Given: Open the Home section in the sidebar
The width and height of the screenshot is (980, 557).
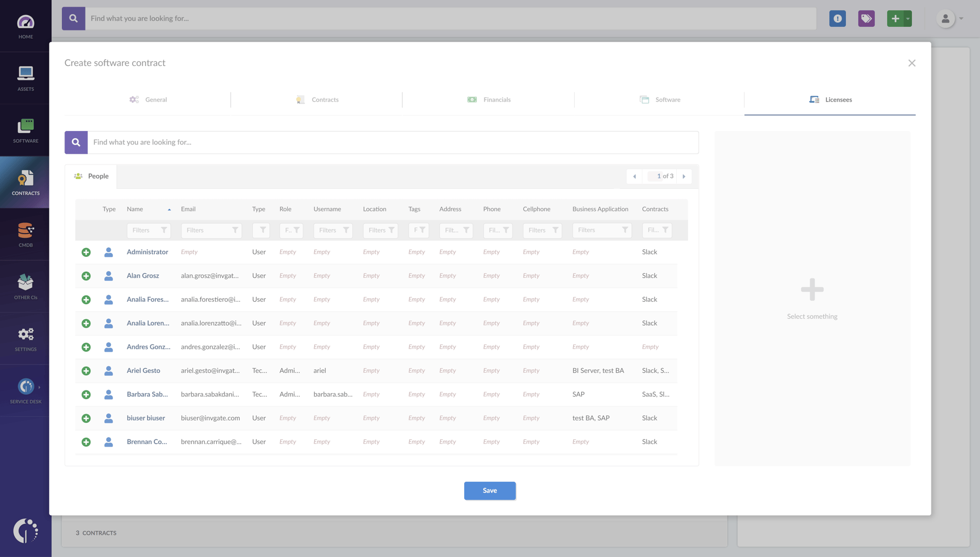Looking at the screenshot, I should [25, 26].
